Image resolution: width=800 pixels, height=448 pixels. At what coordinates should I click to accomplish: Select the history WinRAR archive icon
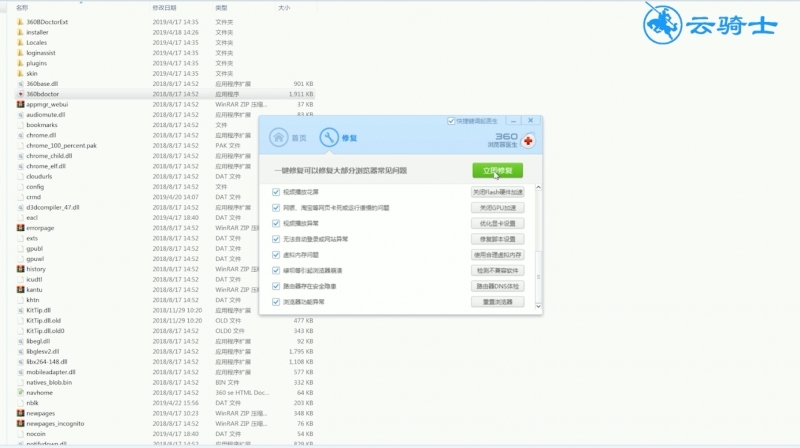tap(20, 269)
